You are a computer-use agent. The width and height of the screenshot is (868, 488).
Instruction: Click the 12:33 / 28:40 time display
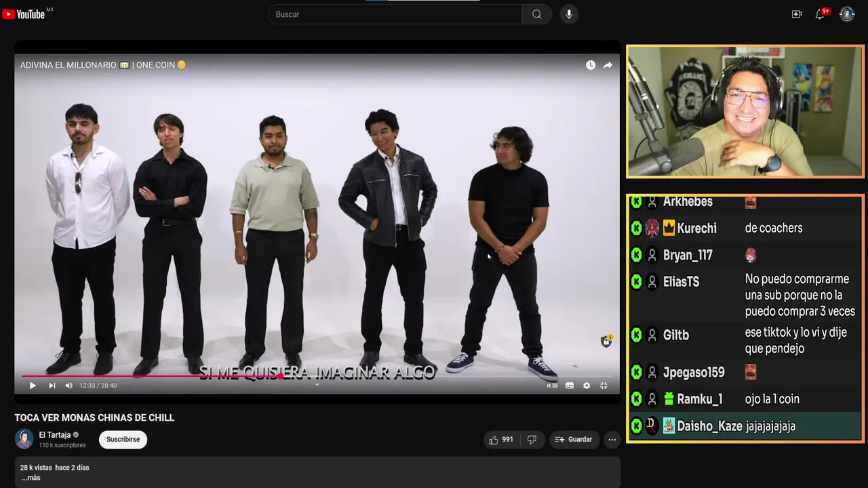click(98, 385)
